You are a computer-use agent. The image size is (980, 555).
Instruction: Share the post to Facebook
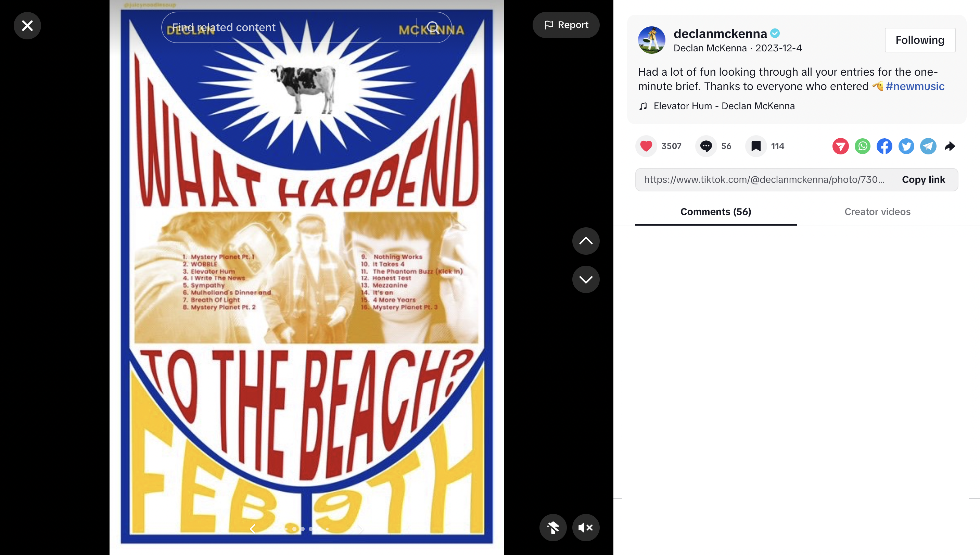coord(884,147)
